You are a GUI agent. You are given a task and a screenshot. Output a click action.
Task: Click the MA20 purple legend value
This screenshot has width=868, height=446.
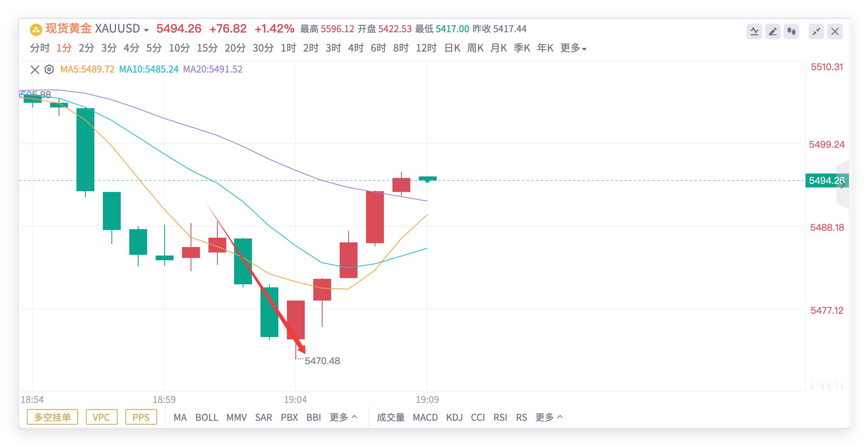click(x=213, y=69)
